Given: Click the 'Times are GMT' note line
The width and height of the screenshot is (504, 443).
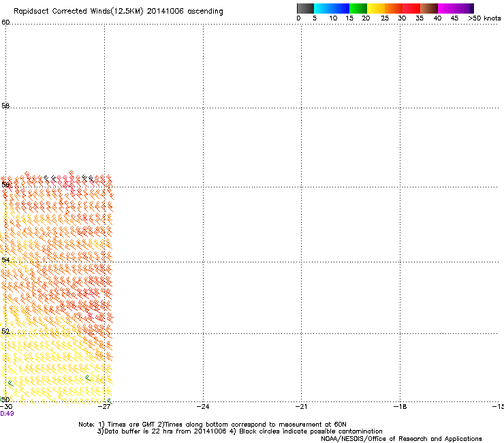Looking at the screenshot, I should (212, 425).
